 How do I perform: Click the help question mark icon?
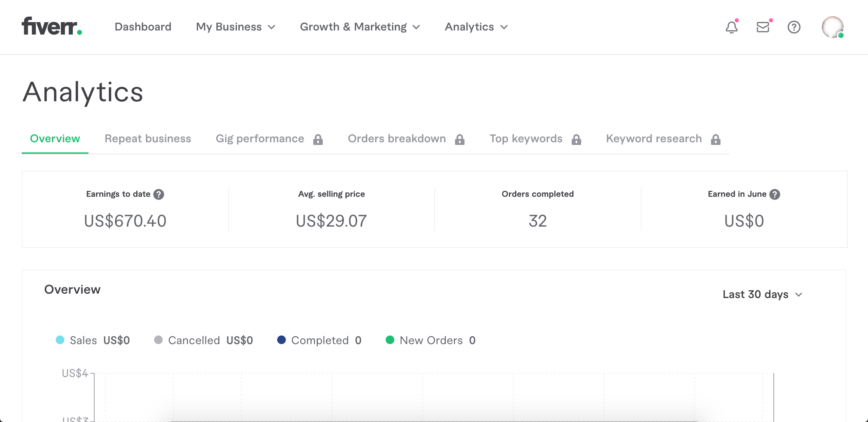794,27
